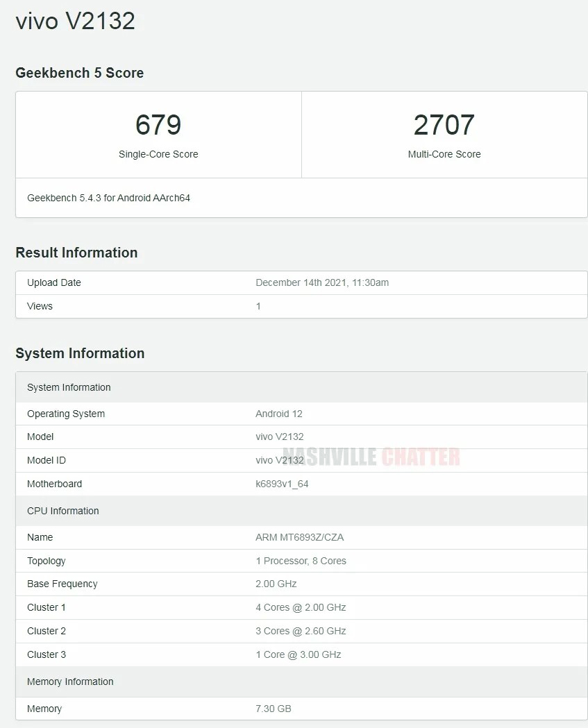Viewport: 588px width, 728px height.
Task: Click the Topology value 1 Processor, 8 Cores
Action: click(301, 561)
